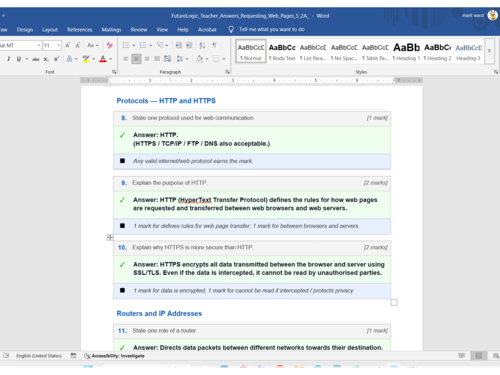The image size is (500, 375).
Task: Open the Design tab
Action: 25,30
